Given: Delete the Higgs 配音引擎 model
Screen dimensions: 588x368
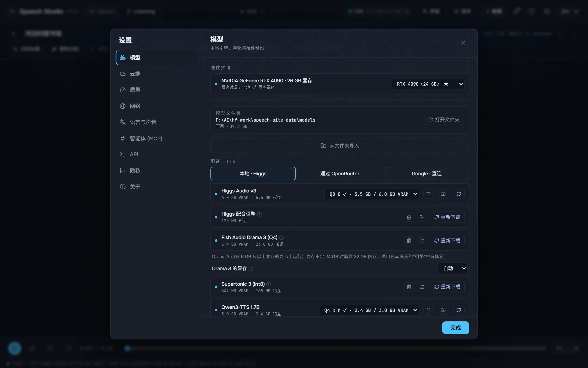Looking at the screenshot, I should pos(409,217).
